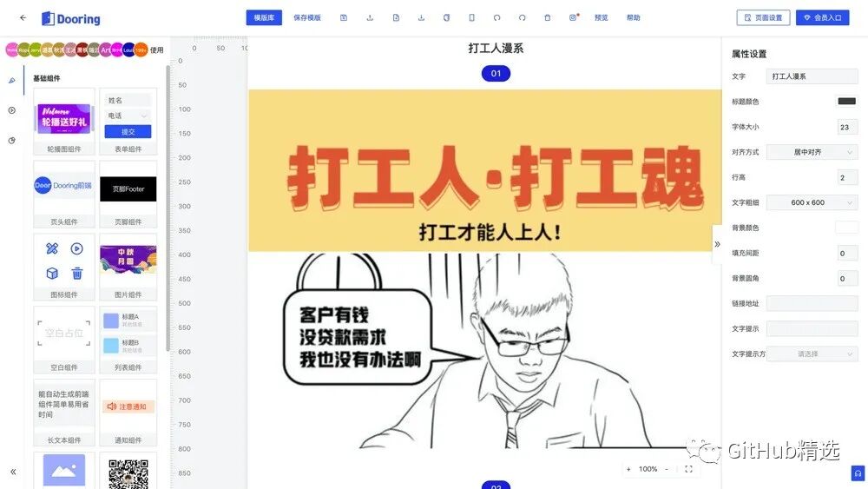Click the back arrow beside the Dooring logo
The width and height of the screenshot is (868, 489).
pos(23,17)
